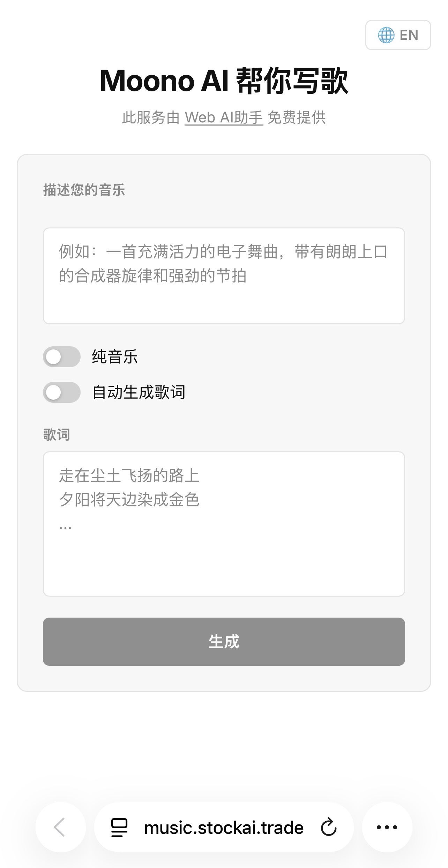Click the 免费提供 subtitle text
This screenshot has height=868, width=448.
click(297, 118)
